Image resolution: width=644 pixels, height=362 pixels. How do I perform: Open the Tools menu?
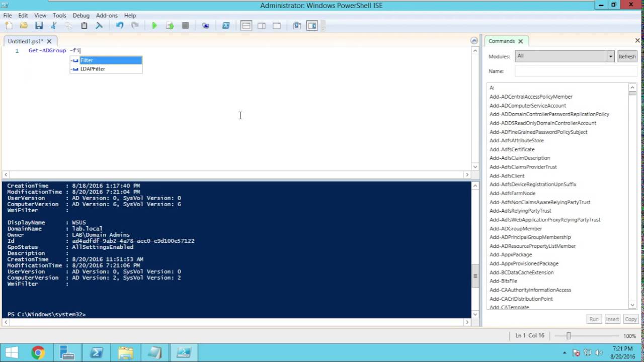tap(59, 16)
